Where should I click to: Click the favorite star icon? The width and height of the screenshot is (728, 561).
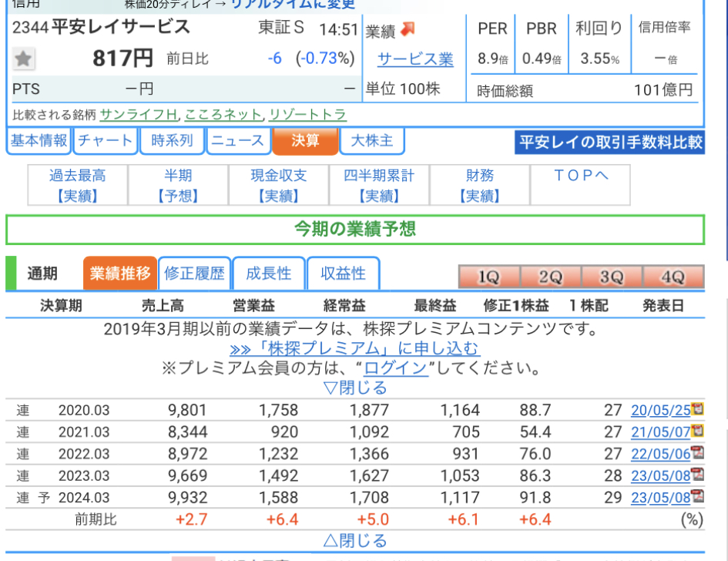coord(23,59)
